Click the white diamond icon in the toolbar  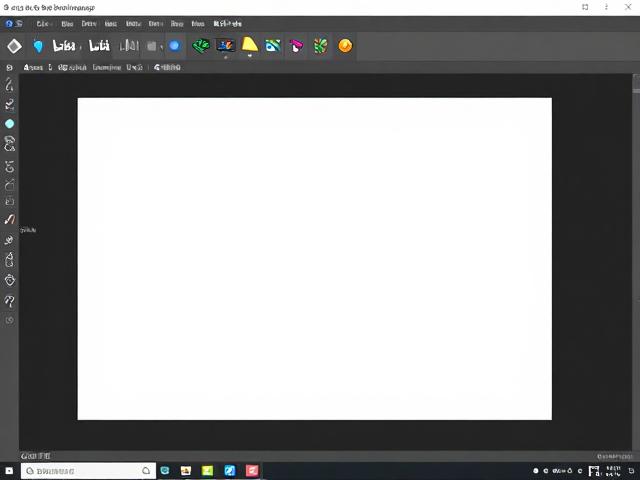[x=14, y=46]
